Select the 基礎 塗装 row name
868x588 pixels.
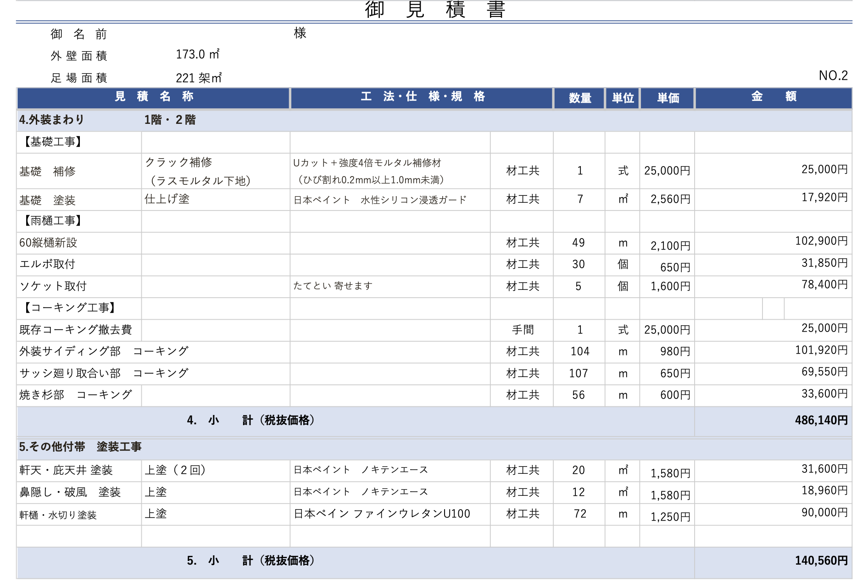click(x=47, y=200)
